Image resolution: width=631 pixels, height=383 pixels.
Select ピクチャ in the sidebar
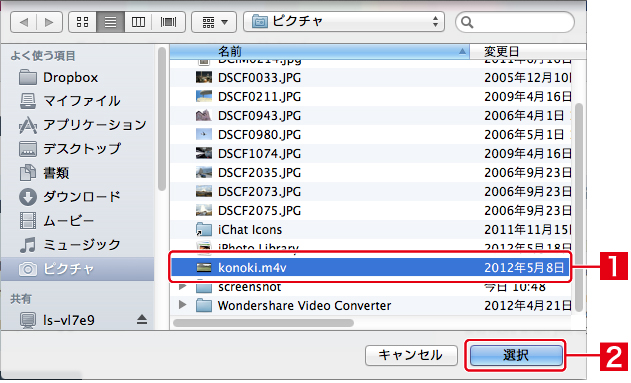[x=78, y=269]
